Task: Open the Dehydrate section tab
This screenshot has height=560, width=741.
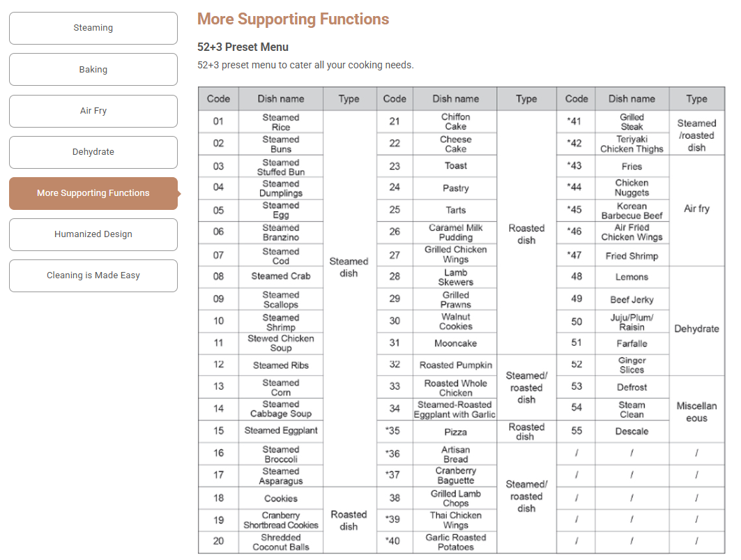Action: click(93, 152)
